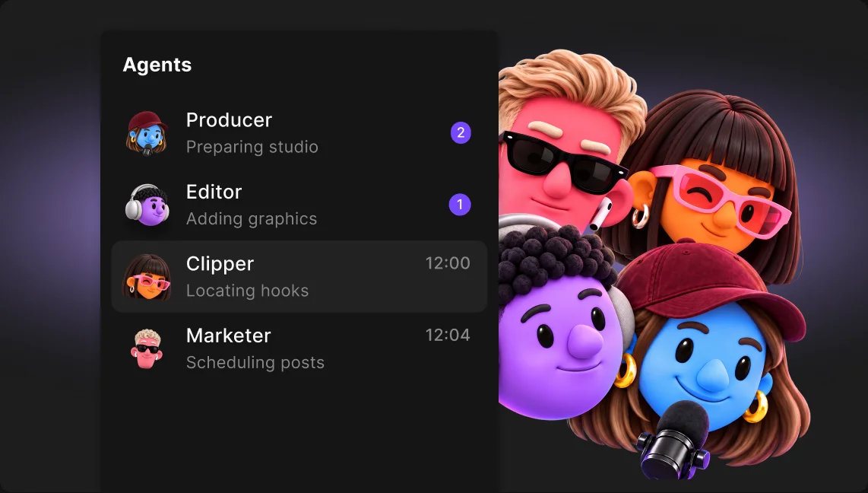Click the Agents panel heading
The image size is (868, 493).
[x=157, y=65]
